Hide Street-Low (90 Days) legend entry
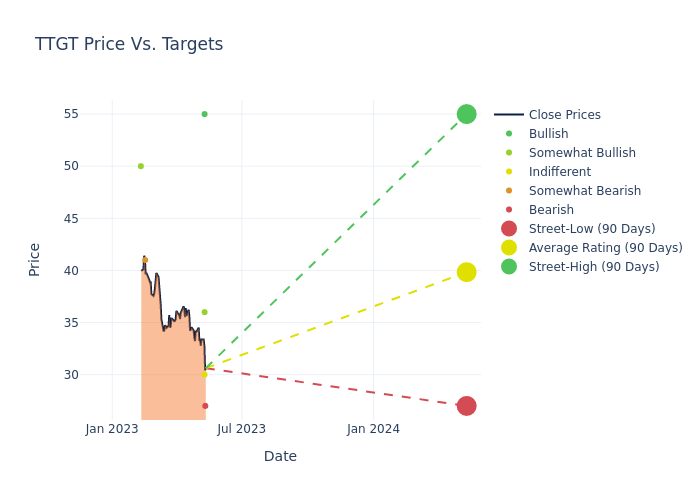Screen dimensions: 700x500 click(x=591, y=229)
